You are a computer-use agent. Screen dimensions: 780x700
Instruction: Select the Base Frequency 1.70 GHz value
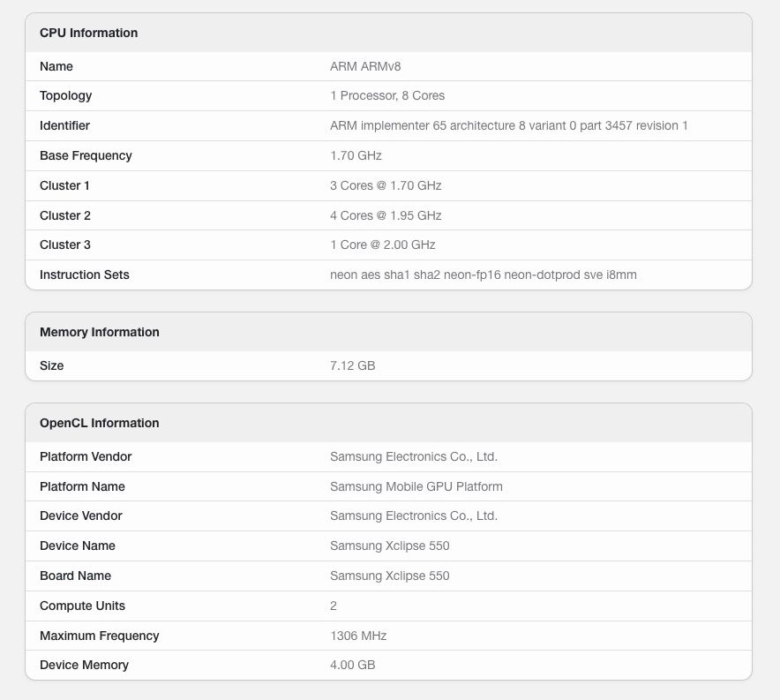point(356,155)
